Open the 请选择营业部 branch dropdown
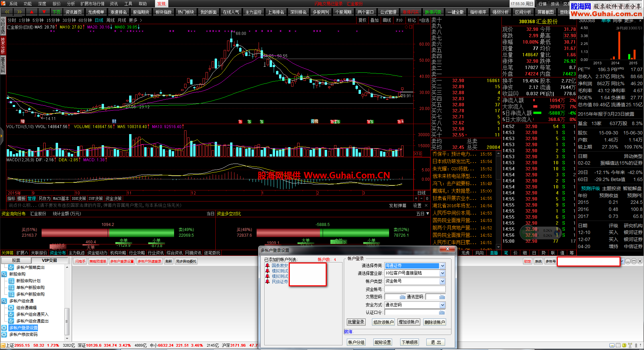The height and width of the screenshot is (350, 644). point(442,273)
